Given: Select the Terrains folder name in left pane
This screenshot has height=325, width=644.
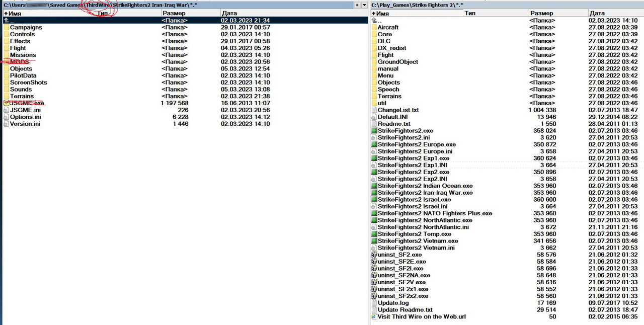Looking at the screenshot, I should [x=22, y=96].
